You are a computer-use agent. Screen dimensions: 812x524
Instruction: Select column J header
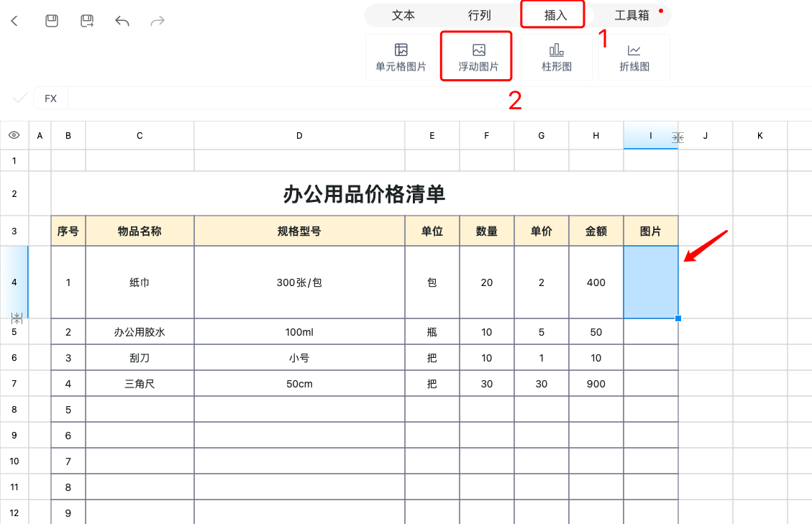[x=706, y=136]
